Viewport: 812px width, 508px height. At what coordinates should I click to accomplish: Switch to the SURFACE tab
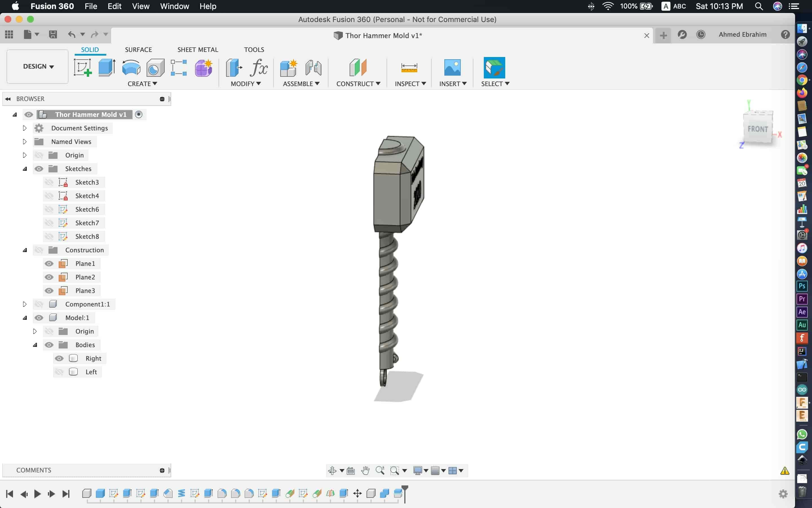[x=138, y=49]
